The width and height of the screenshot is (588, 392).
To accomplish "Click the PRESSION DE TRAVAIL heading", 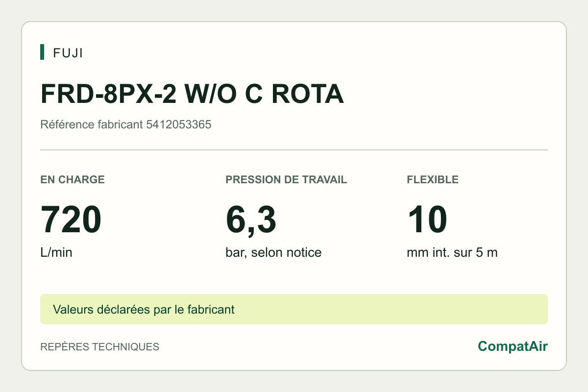I will (x=286, y=179).
